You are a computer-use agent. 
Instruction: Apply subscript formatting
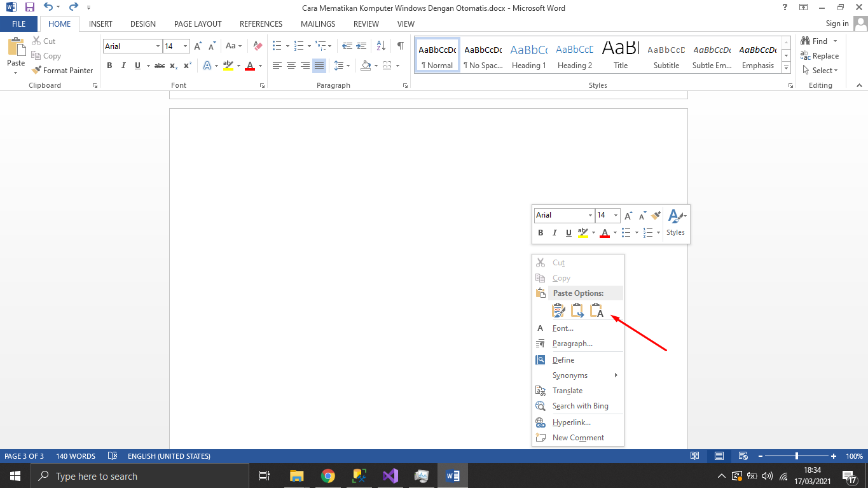tap(174, 66)
